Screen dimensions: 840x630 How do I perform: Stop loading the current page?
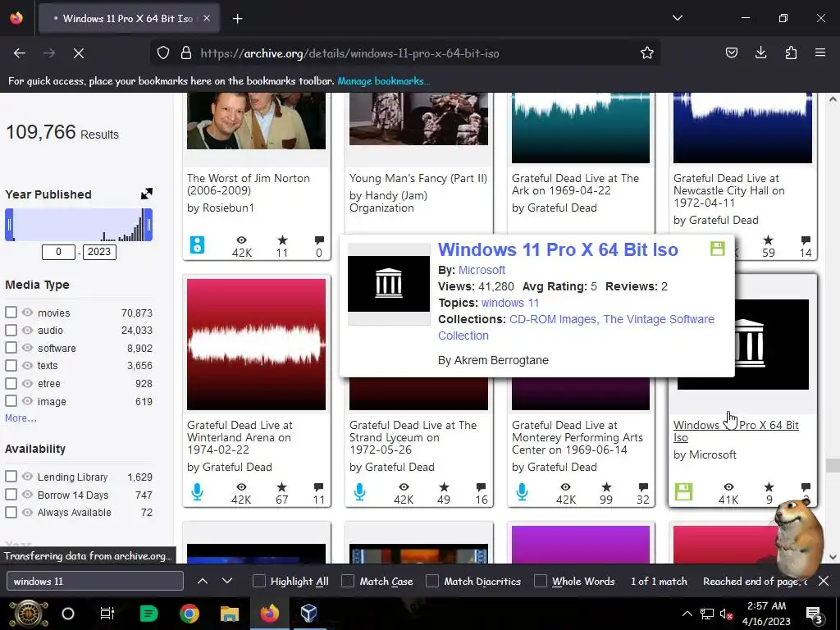pyautogui.click(x=78, y=53)
